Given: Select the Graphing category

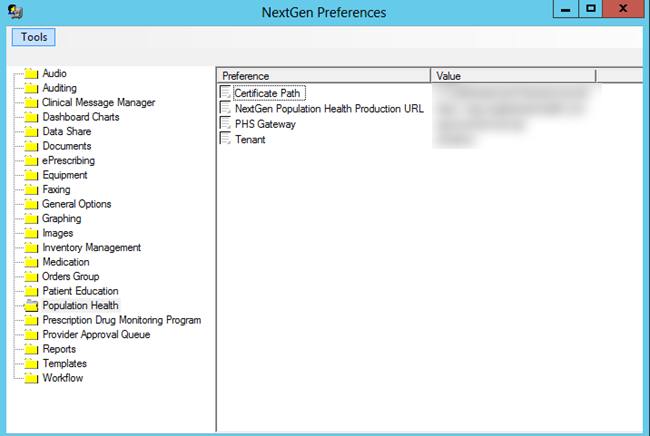Looking at the screenshot, I should (x=62, y=218).
